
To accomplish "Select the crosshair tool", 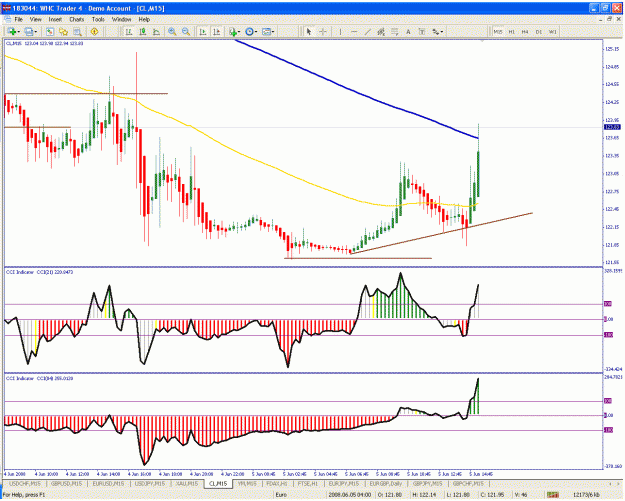I will coord(323,31).
